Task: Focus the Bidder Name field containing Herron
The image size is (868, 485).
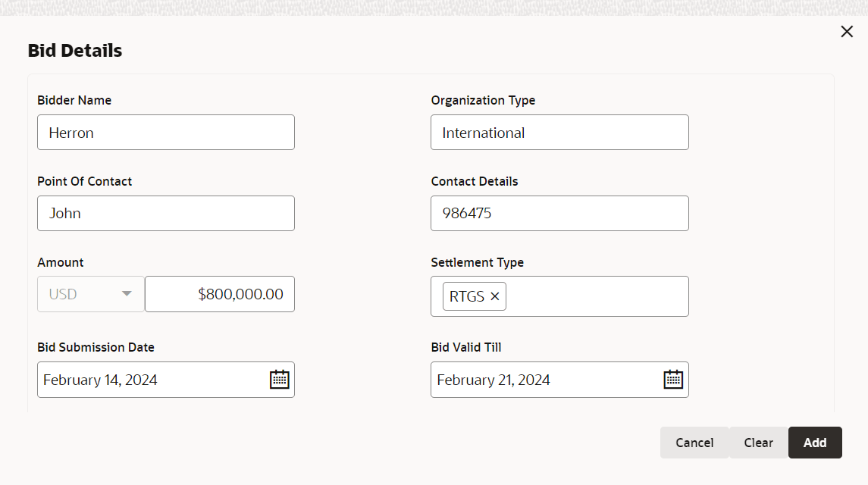Action: (x=165, y=133)
